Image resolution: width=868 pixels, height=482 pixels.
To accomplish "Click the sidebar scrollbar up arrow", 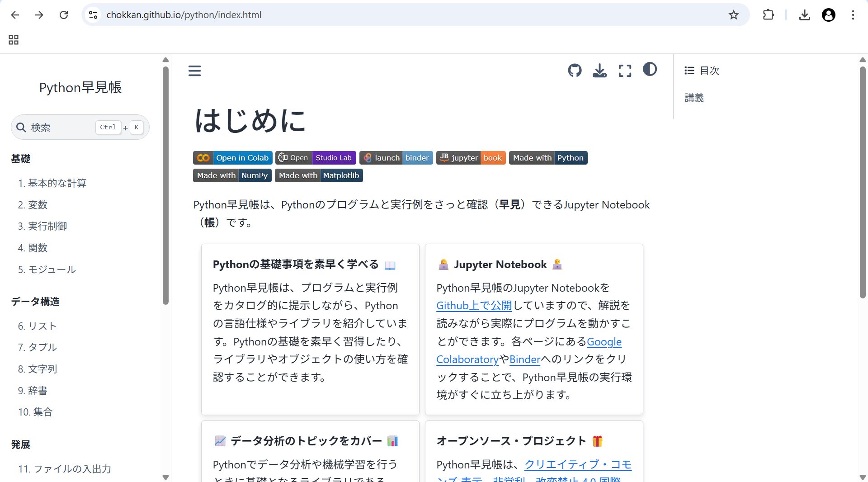I will point(165,60).
